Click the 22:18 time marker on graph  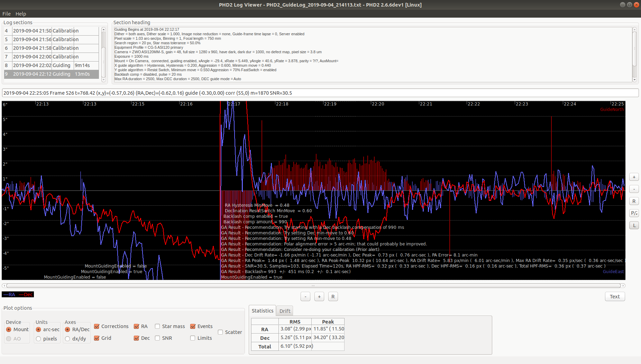click(x=282, y=104)
